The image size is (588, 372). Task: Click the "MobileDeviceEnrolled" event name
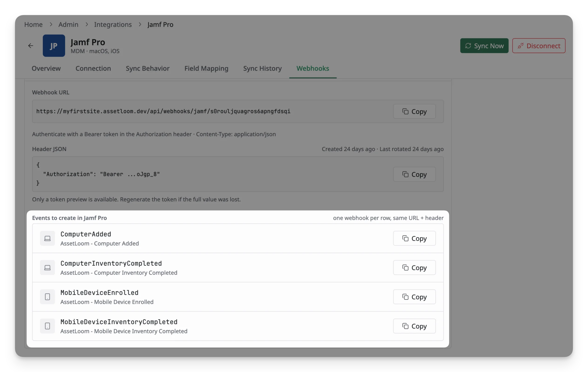coord(99,293)
